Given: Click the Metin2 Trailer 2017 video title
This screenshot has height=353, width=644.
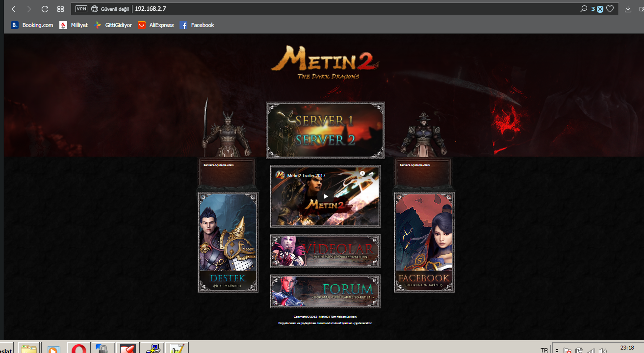Looking at the screenshot, I should click(x=306, y=175).
